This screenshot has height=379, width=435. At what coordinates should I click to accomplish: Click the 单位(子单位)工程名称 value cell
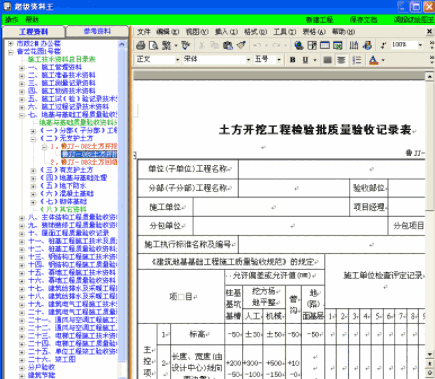[x=332, y=169]
